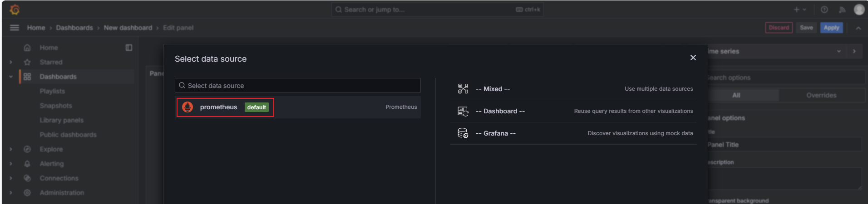Screen dimensions: 868x204
Task: Click the red Discard button
Action: click(779, 28)
